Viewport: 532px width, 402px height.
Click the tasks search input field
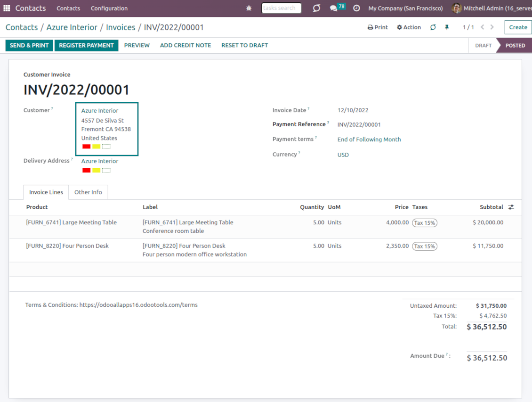281,8
